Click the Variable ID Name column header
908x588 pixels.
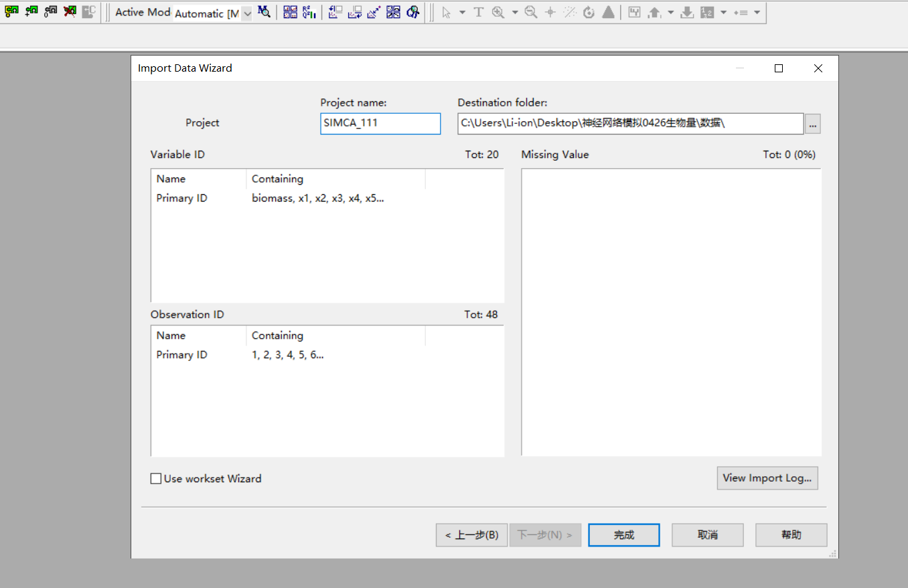click(199, 179)
